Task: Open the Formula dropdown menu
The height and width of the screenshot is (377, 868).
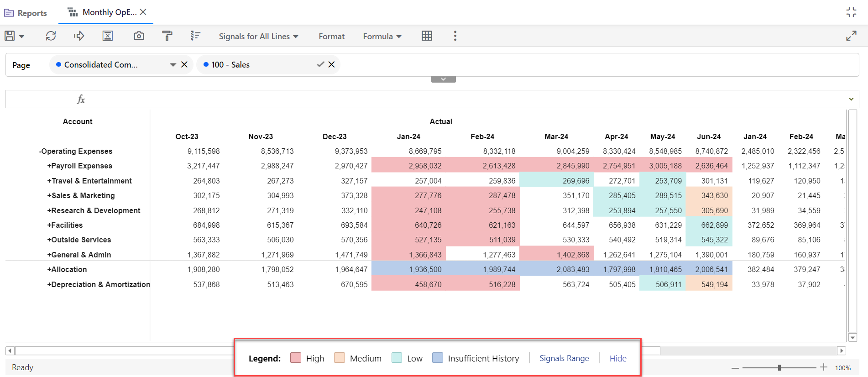Action: 382,37
